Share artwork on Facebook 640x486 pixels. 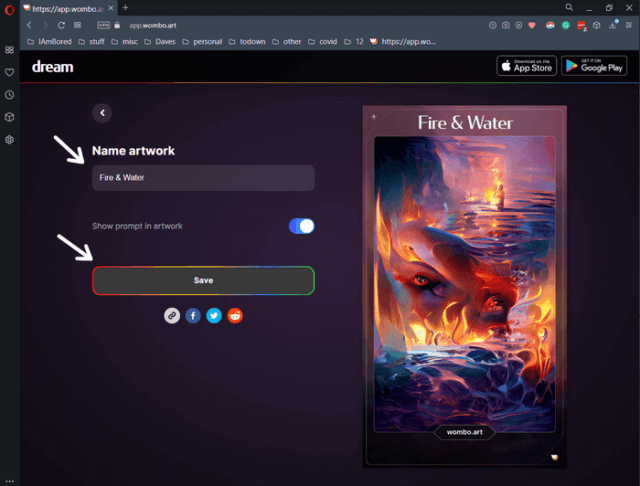pyautogui.click(x=193, y=315)
